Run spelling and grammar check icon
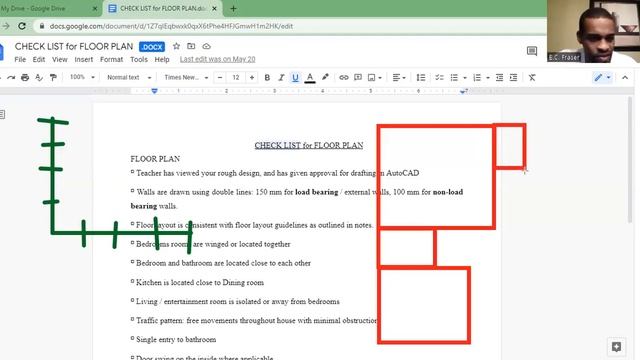 (x=39, y=78)
